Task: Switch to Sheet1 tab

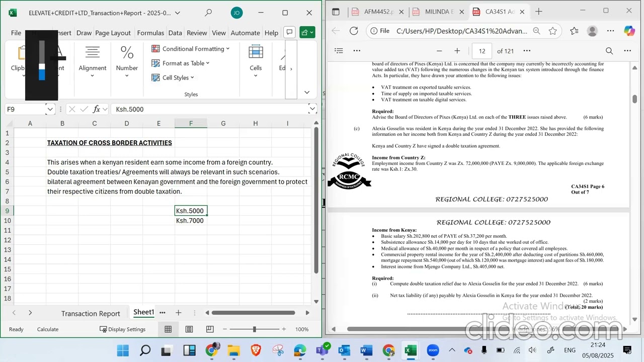Action: click(x=143, y=312)
